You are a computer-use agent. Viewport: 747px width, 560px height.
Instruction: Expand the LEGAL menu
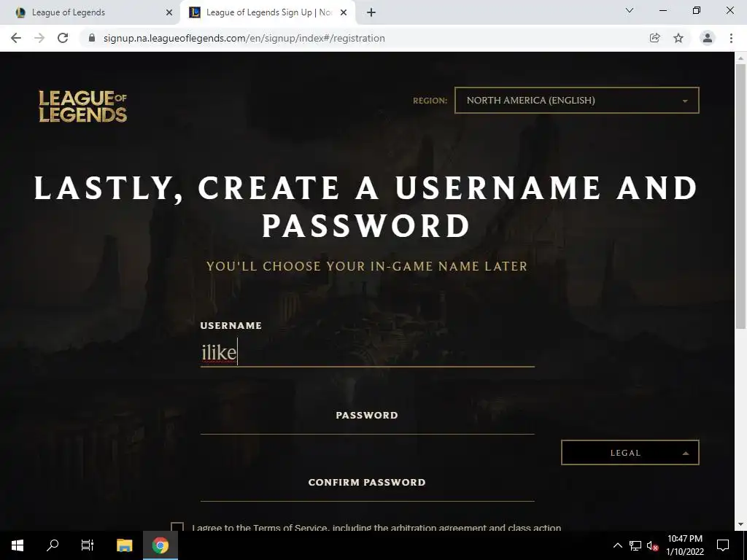click(630, 452)
